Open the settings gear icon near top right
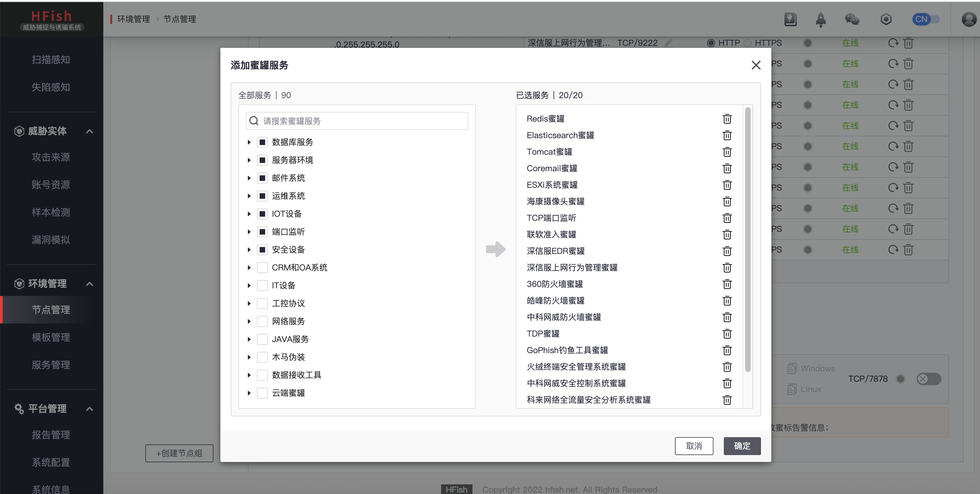 [x=886, y=19]
